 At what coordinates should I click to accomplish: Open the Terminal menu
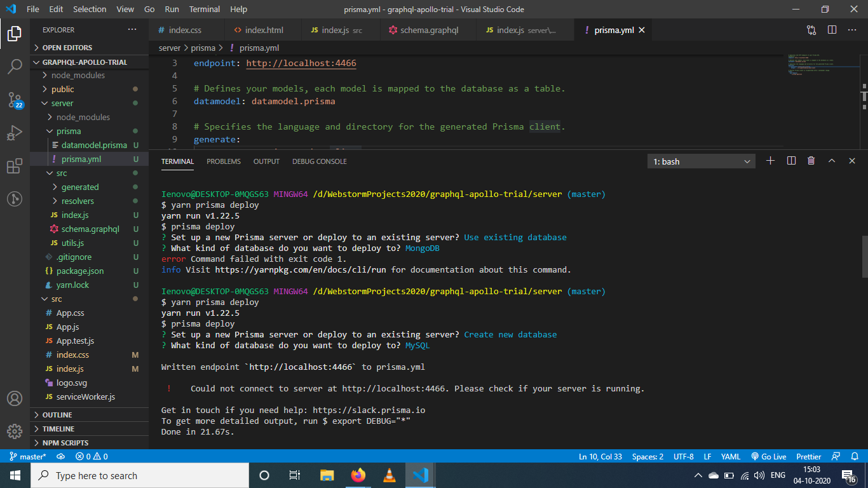(205, 9)
